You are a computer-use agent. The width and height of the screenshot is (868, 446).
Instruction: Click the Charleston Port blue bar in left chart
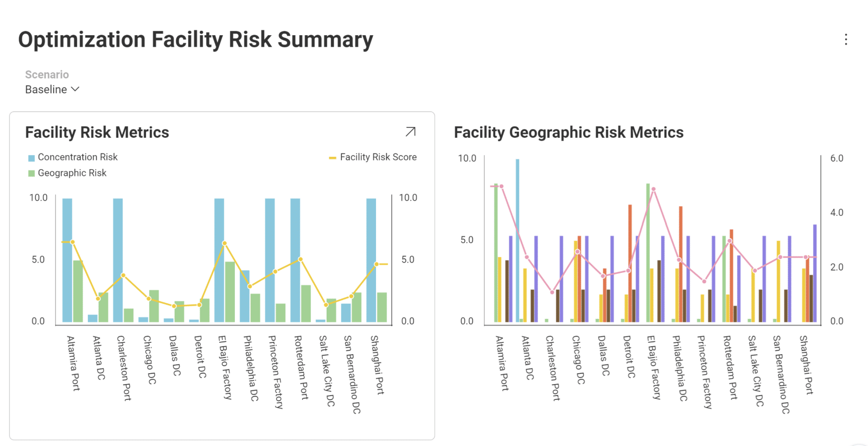pyautogui.click(x=118, y=260)
